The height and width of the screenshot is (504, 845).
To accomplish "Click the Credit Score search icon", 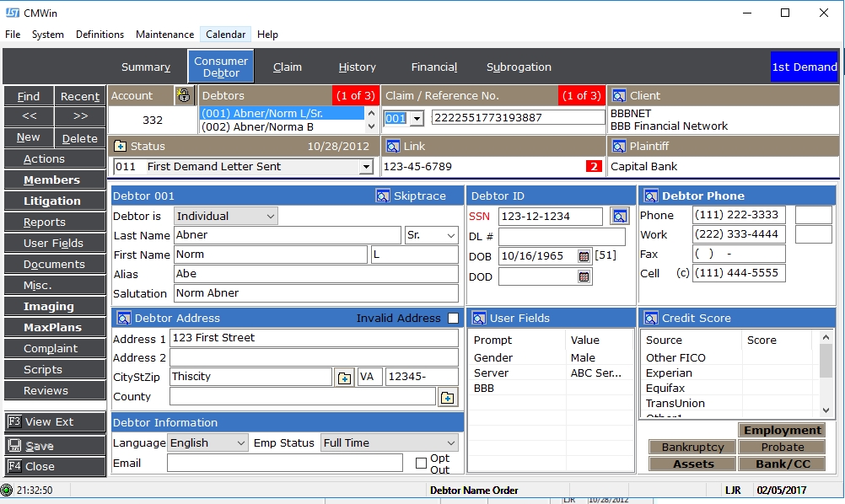I will pyautogui.click(x=651, y=319).
